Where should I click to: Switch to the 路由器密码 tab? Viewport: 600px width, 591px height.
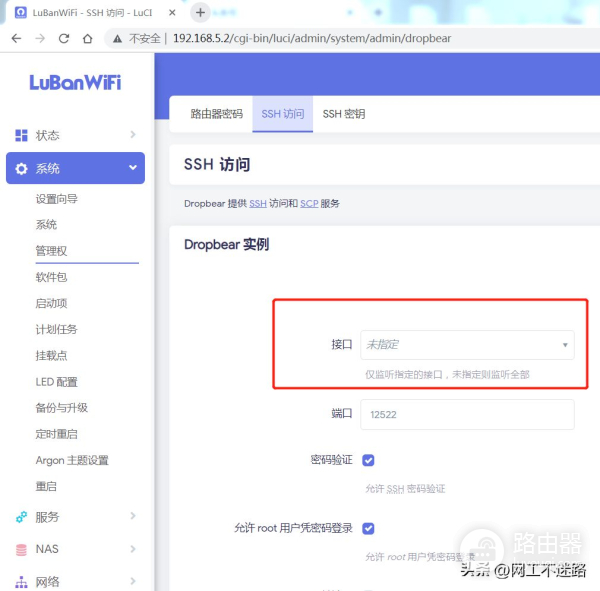click(216, 114)
